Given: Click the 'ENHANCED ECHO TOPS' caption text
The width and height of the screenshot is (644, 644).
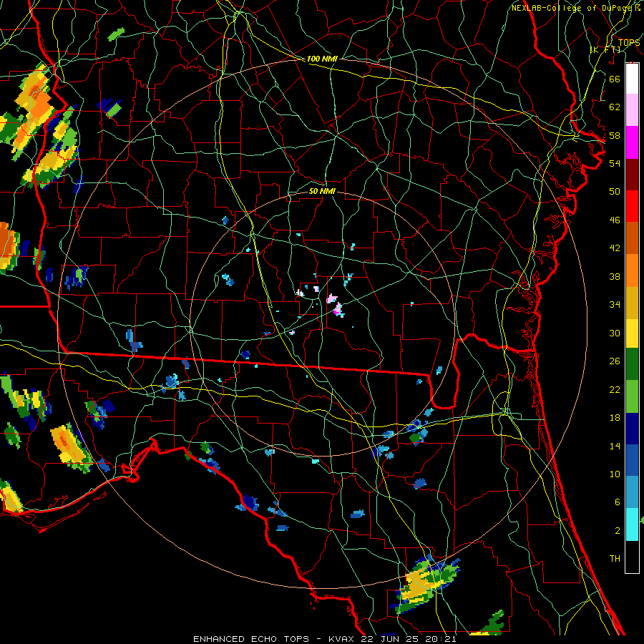Looking at the screenshot, I should pyautogui.click(x=251, y=639).
